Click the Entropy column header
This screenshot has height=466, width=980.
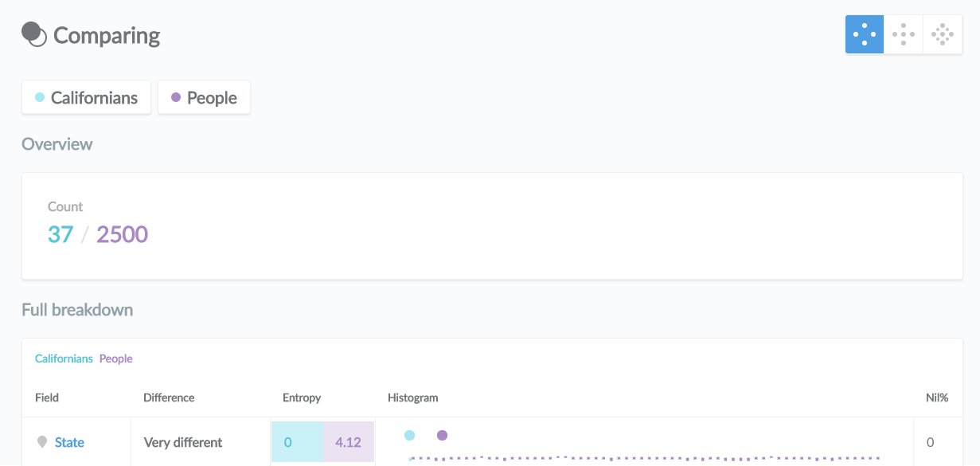click(302, 397)
